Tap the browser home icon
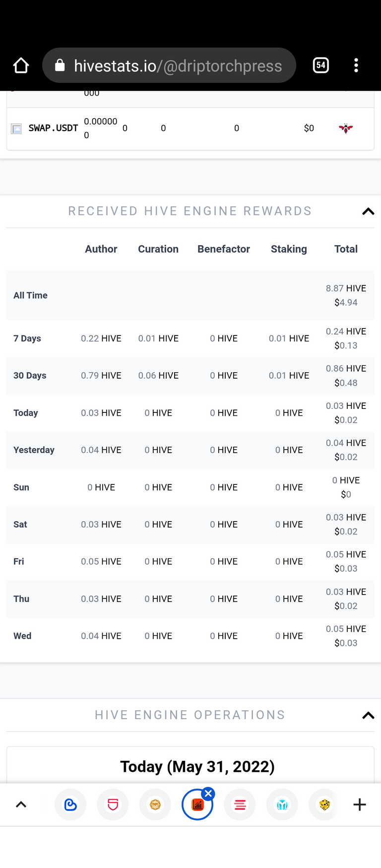The width and height of the screenshot is (381, 868). (21, 66)
